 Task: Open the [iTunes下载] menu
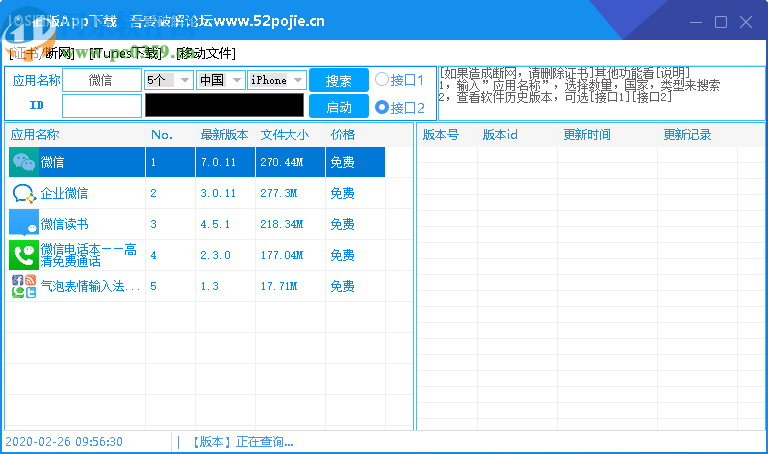pyautogui.click(x=125, y=53)
